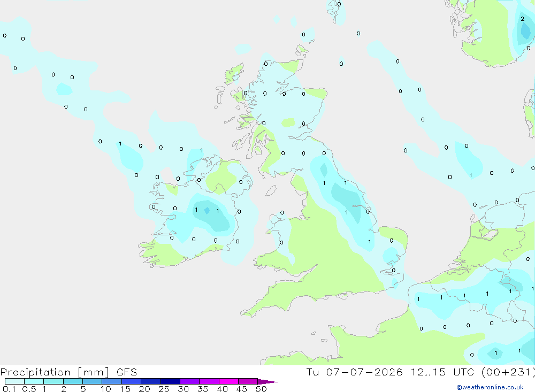Pick the 35–40 mm purple legend swatch

point(209,381)
